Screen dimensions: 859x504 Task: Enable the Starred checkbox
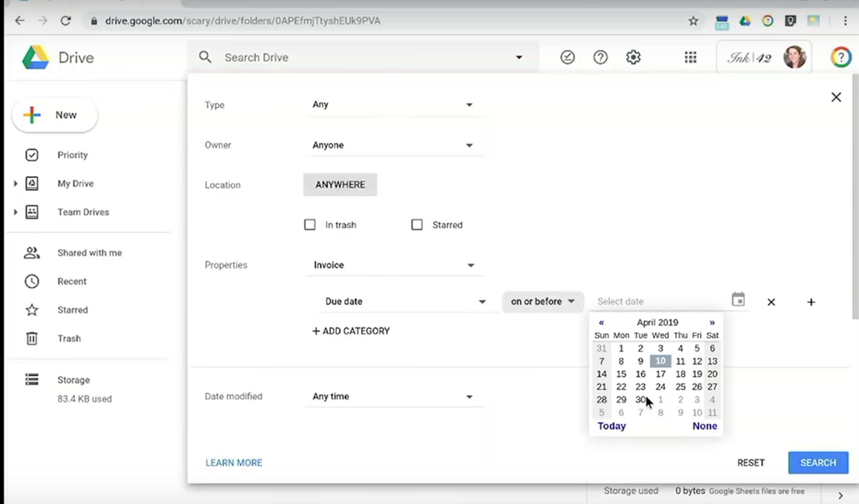tap(417, 225)
